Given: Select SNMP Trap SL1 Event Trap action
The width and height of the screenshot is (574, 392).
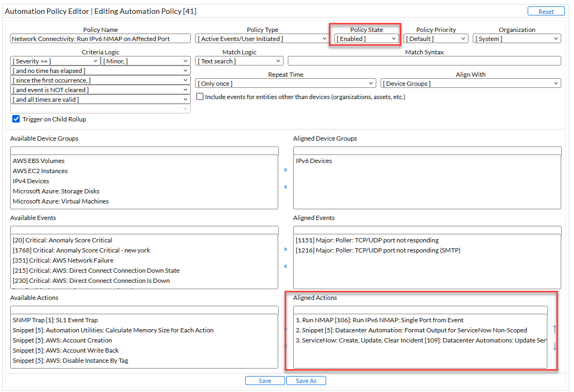Looking at the screenshot, I should coord(55,320).
